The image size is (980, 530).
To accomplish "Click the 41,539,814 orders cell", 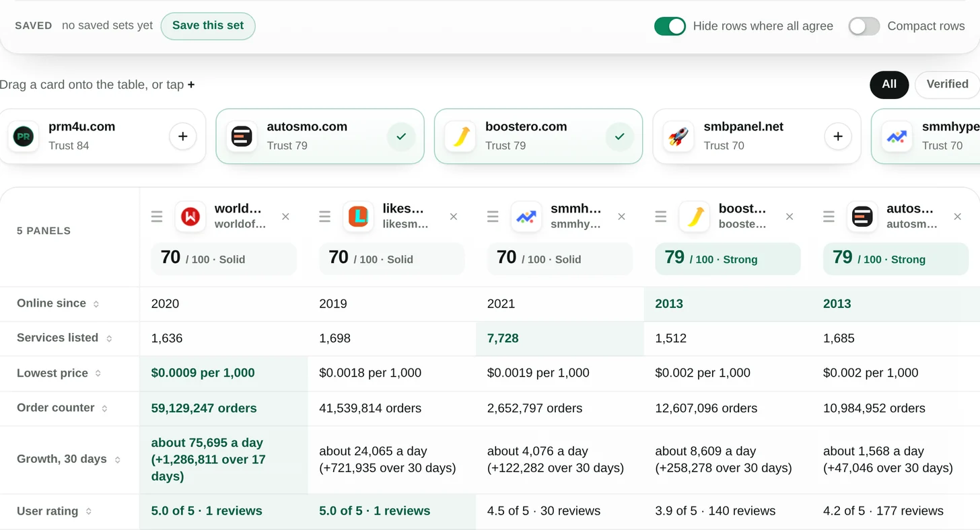I will [x=392, y=408].
